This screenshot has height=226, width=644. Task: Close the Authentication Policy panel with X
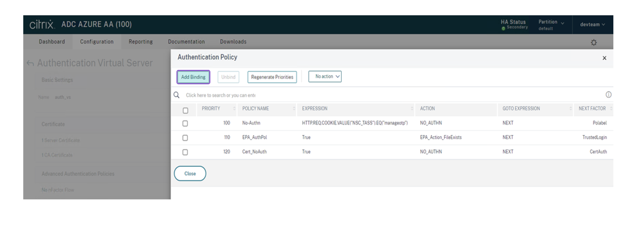[x=604, y=58]
